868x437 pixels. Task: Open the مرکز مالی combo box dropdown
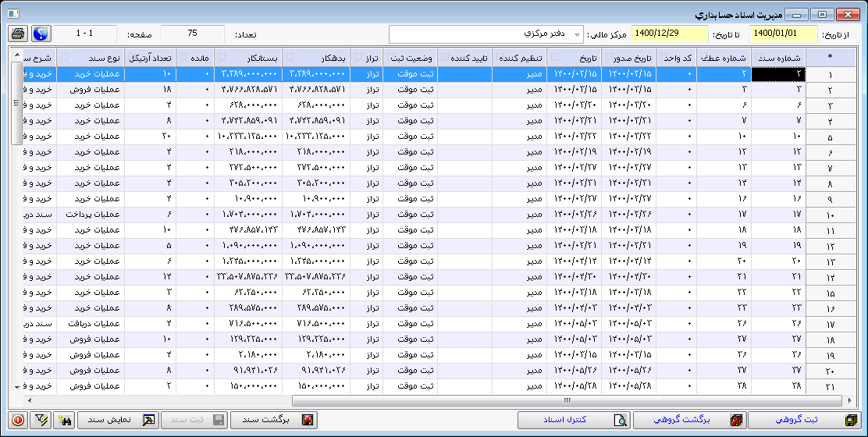click(x=577, y=34)
